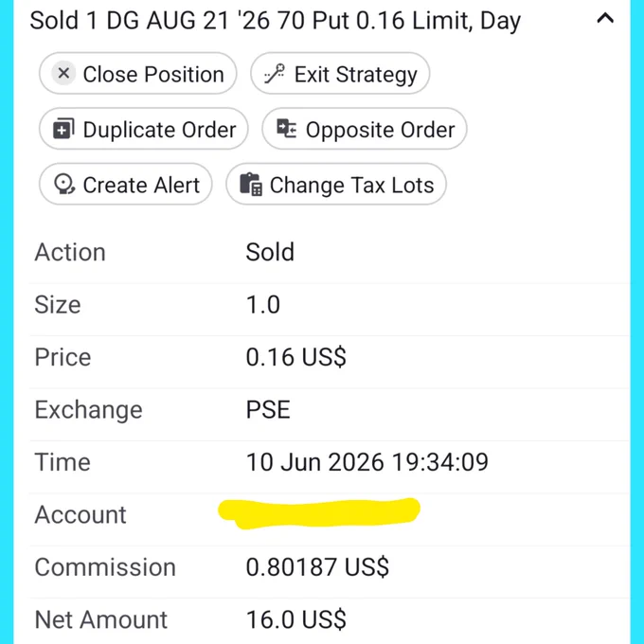This screenshot has height=644, width=644.
Task: Select the Commission value 0.80187 US$
Action: click(x=317, y=567)
